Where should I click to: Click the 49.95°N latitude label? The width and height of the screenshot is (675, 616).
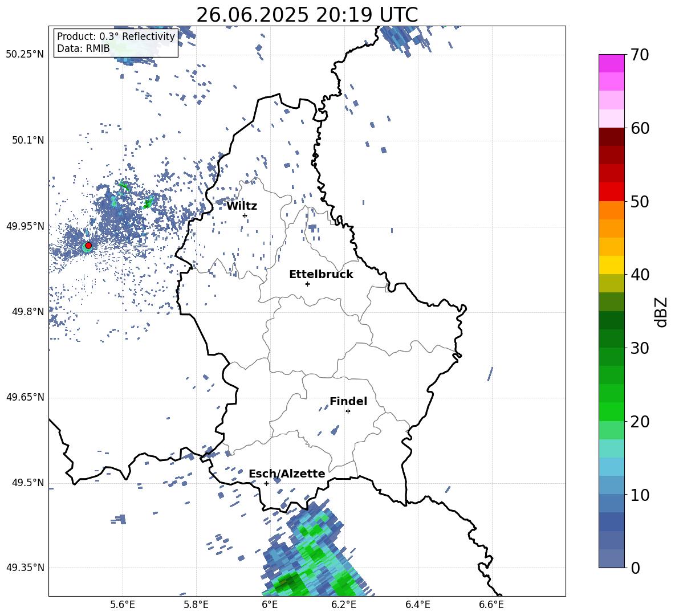coord(25,226)
